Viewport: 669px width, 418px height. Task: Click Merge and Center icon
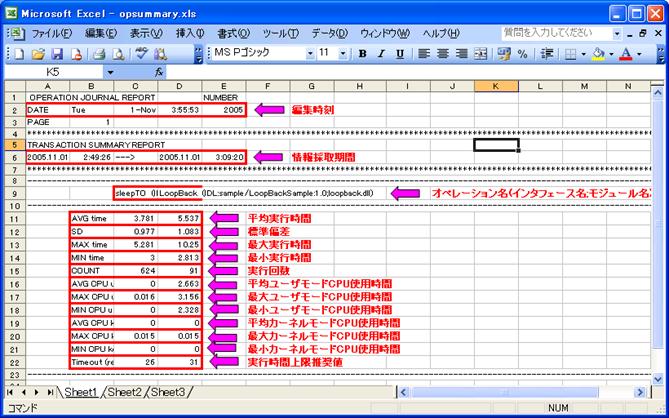point(481,54)
